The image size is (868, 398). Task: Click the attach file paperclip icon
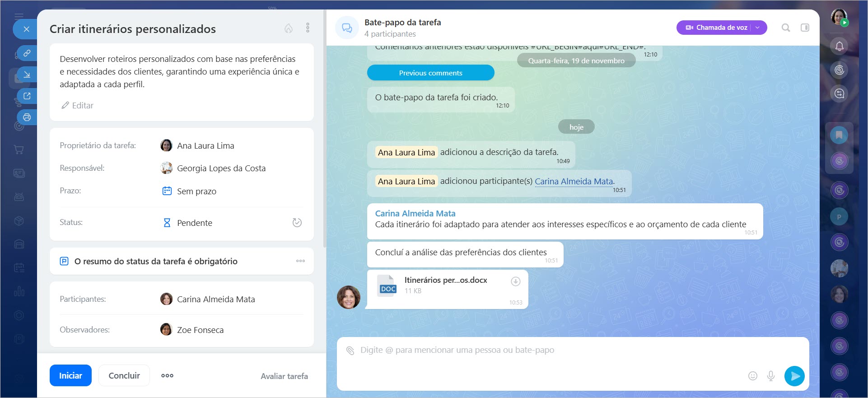[x=350, y=350]
